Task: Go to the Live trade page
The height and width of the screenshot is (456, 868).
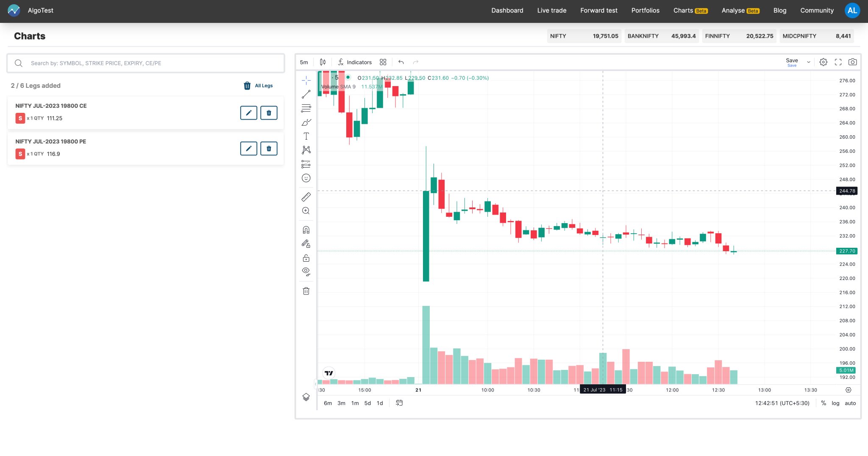Action: 552,11
